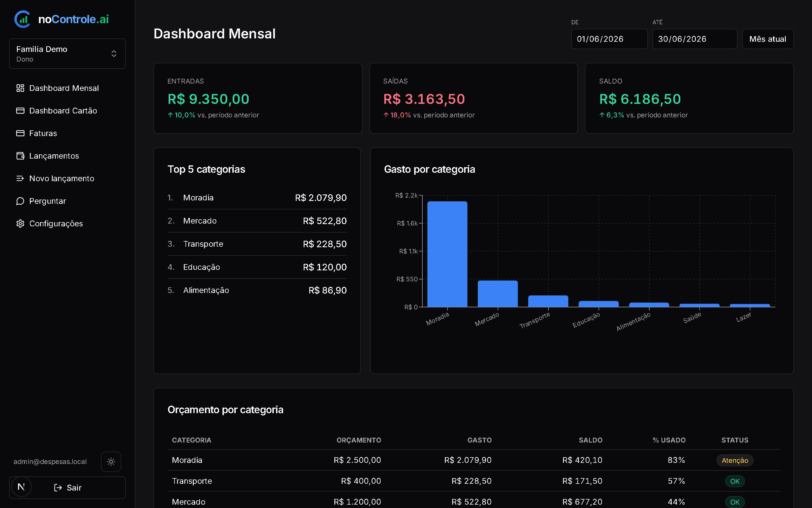Click the Novo lançamento list-plus icon

pos(20,178)
